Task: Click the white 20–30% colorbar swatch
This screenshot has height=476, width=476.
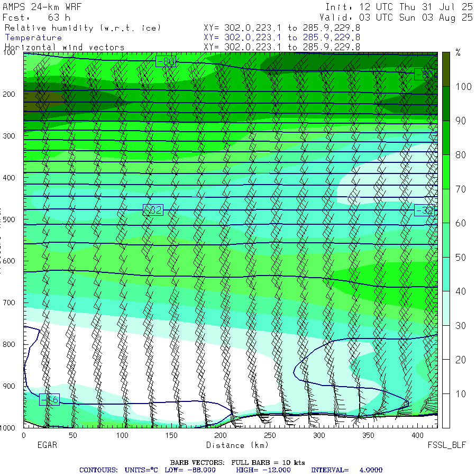Action: point(446,343)
